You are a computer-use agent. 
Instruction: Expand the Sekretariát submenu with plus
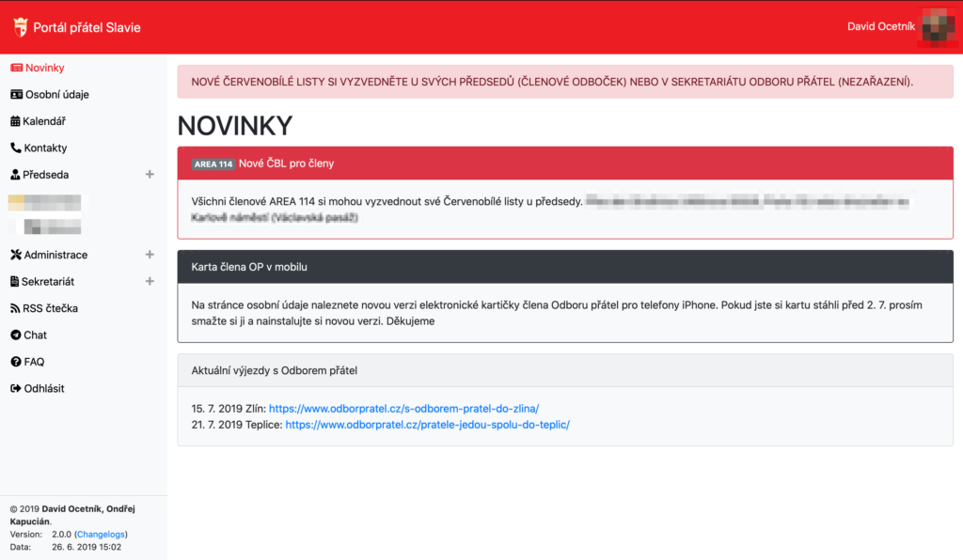[150, 282]
